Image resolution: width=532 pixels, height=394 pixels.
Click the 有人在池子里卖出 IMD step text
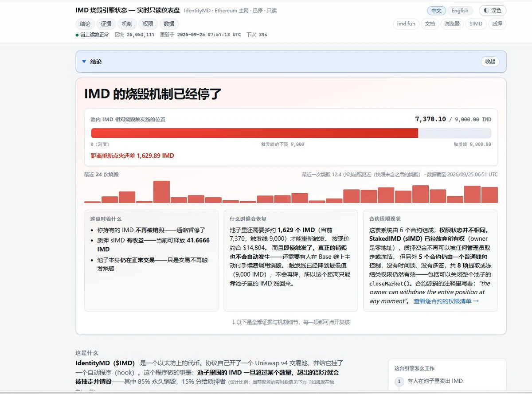point(435,381)
